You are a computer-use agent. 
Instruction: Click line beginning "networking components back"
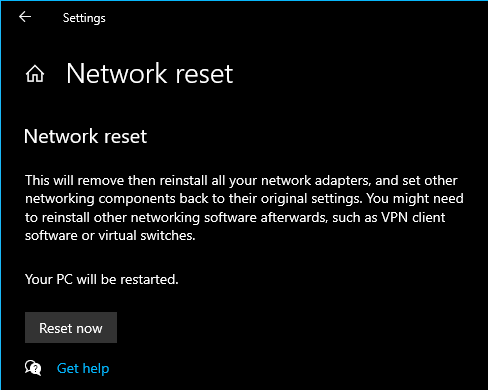[x=244, y=199]
